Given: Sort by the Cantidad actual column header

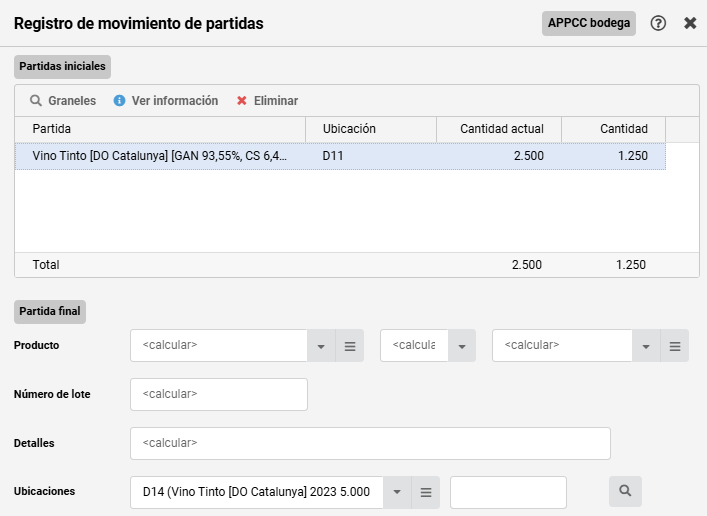Looking at the screenshot, I should [499, 129].
